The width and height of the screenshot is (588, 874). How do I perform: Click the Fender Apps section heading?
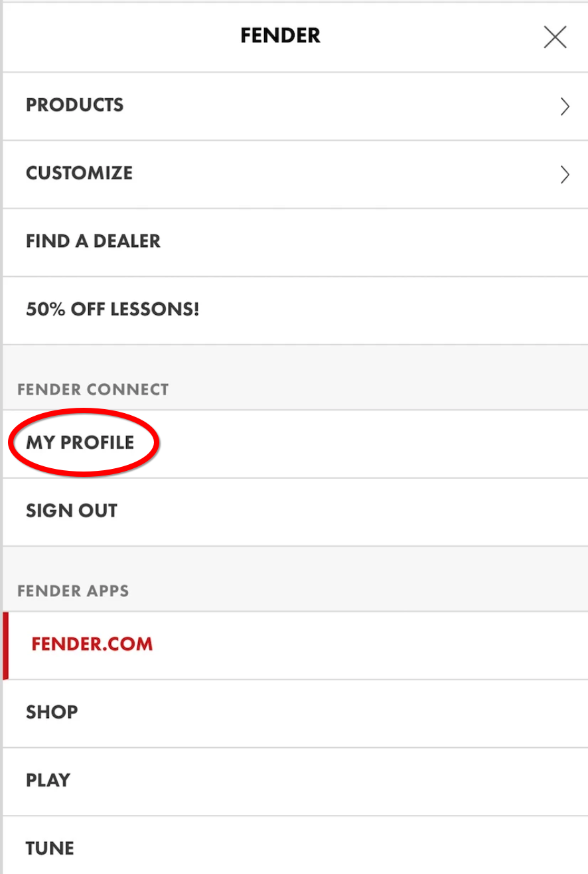pyautogui.click(x=74, y=591)
